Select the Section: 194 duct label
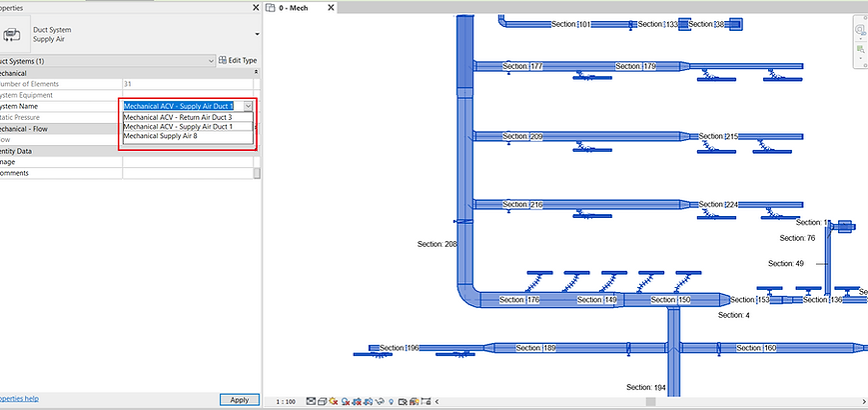 pyautogui.click(x=646, y=387)
